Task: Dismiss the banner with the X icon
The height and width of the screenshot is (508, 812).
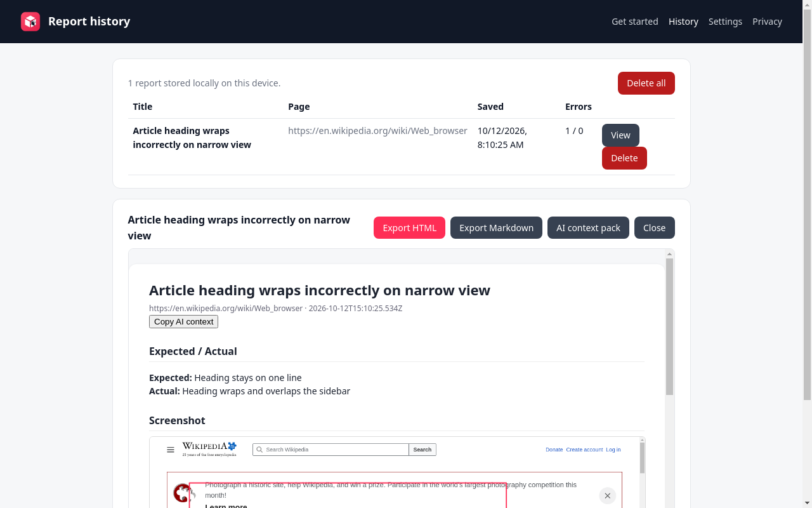Action: click(x=607, y=495)
